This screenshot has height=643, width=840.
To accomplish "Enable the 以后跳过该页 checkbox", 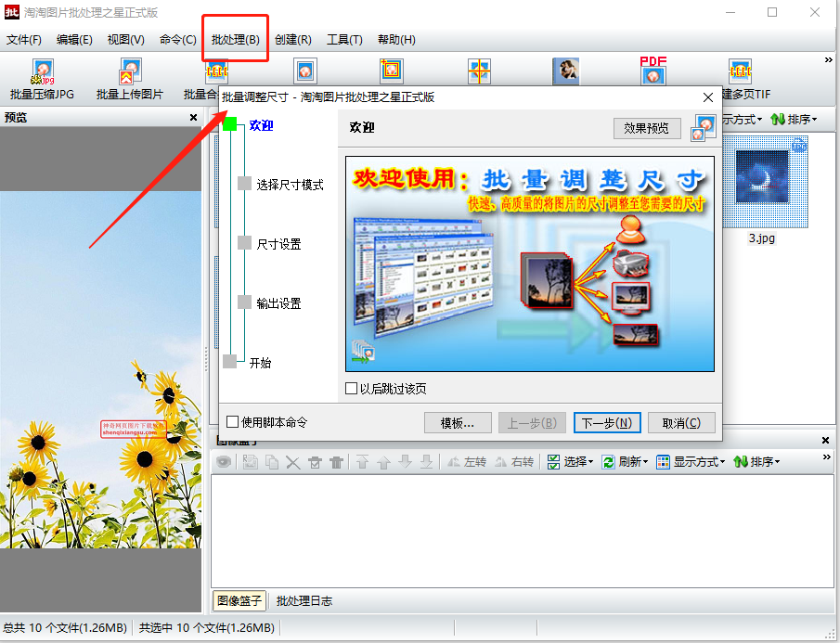I will click(x=352, y=388).
